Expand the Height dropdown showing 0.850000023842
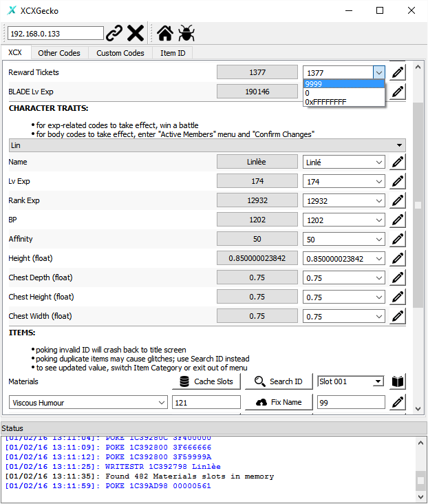 click(379, 258)
